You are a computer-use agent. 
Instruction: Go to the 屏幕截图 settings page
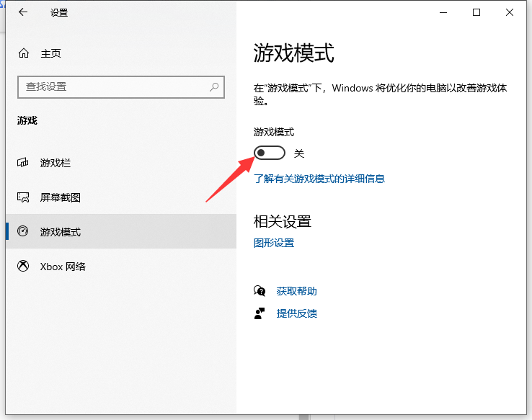point(60,197)
